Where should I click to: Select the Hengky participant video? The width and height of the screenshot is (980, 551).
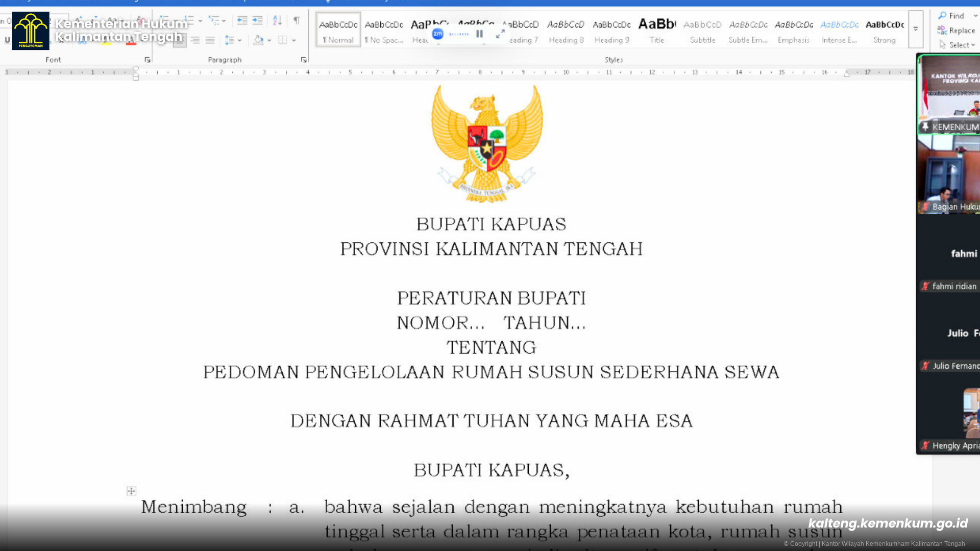[x=949, y=413]
